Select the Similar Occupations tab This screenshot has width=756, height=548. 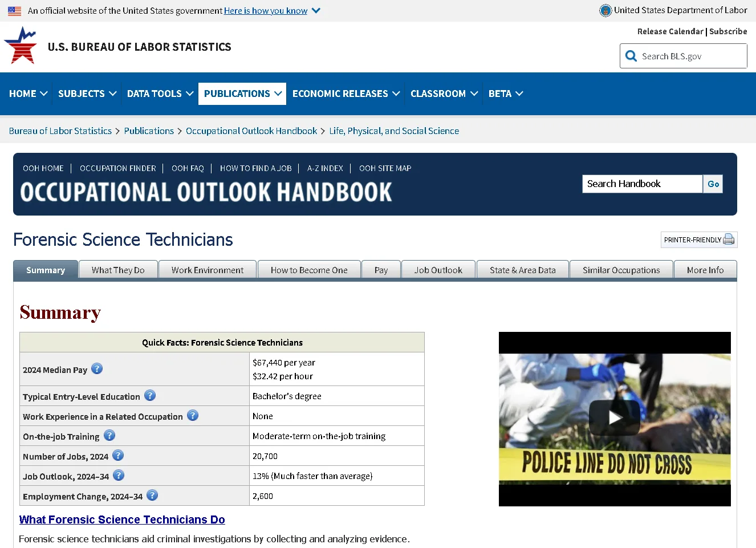point(621,270)
